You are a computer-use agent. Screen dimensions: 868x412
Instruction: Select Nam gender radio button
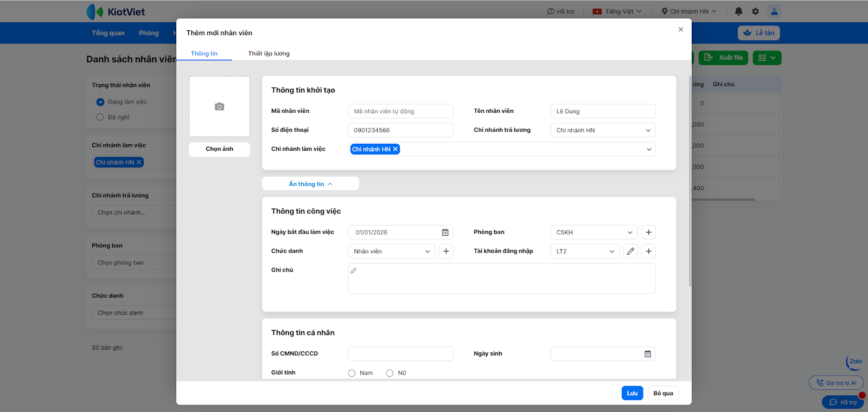[x=352, y=373]
